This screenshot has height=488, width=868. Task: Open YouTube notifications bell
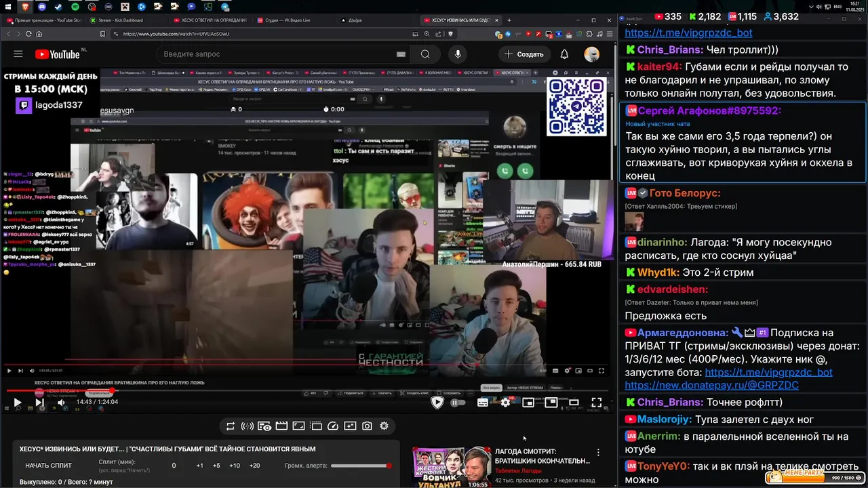[564, 54]
